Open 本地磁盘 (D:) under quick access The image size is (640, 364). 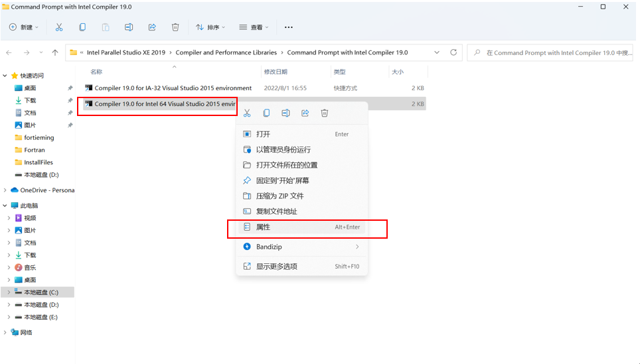click(x=41, y=175)
